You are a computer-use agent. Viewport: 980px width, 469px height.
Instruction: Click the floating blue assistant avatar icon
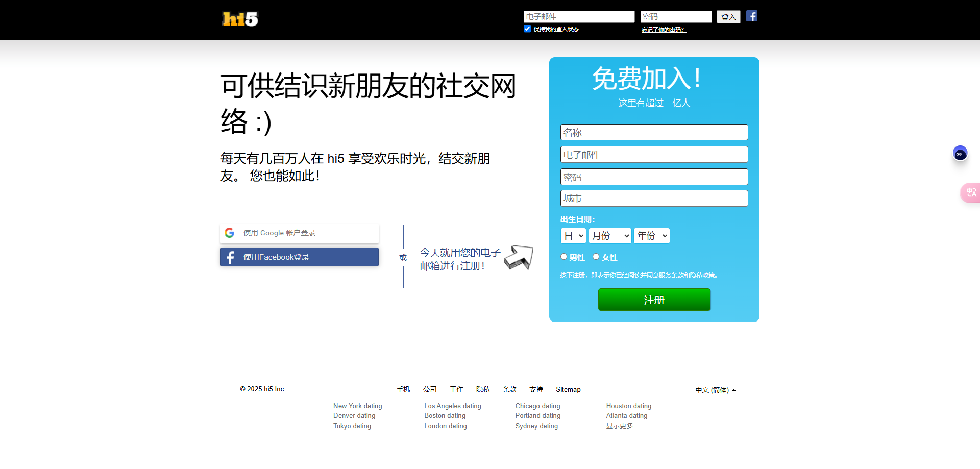click(960, 153)
